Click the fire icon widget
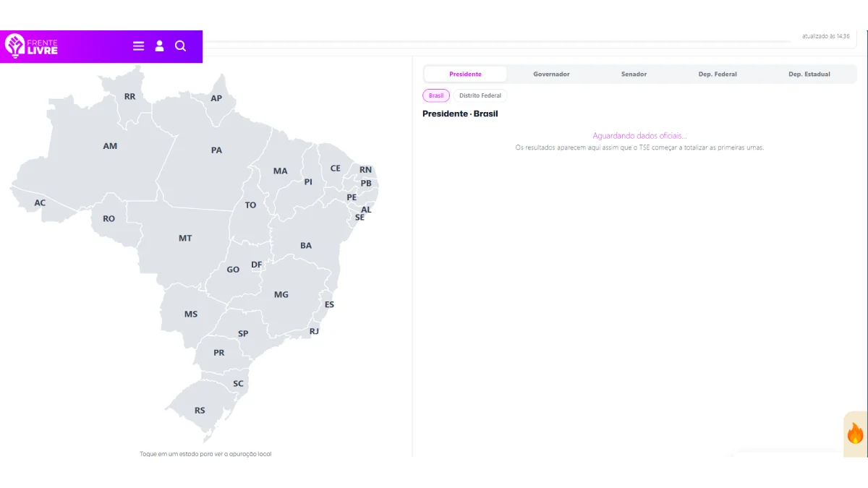This screenshot has width=868, height=488. coord(855,434)
